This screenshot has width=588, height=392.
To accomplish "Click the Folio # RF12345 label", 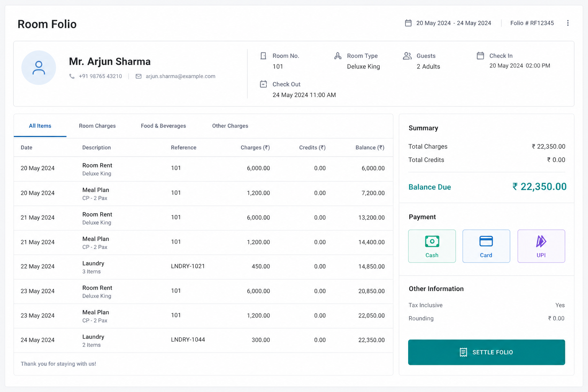I will [x=532, y=23].
